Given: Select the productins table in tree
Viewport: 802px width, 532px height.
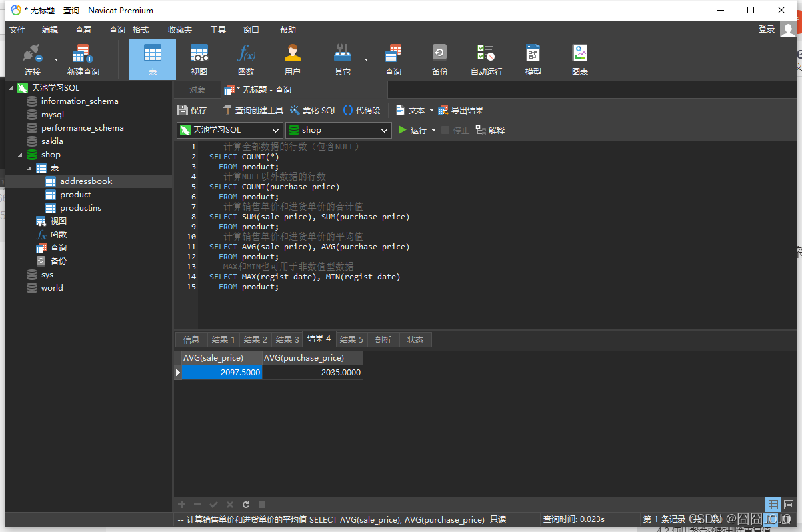Looking at the screenshot, I should pos(81,208).
